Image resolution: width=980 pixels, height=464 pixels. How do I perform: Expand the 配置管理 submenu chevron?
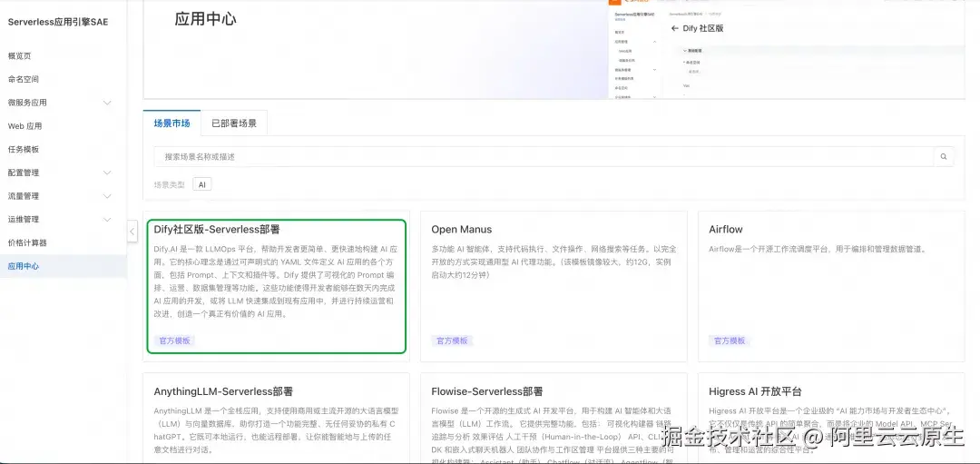point(107,173)
